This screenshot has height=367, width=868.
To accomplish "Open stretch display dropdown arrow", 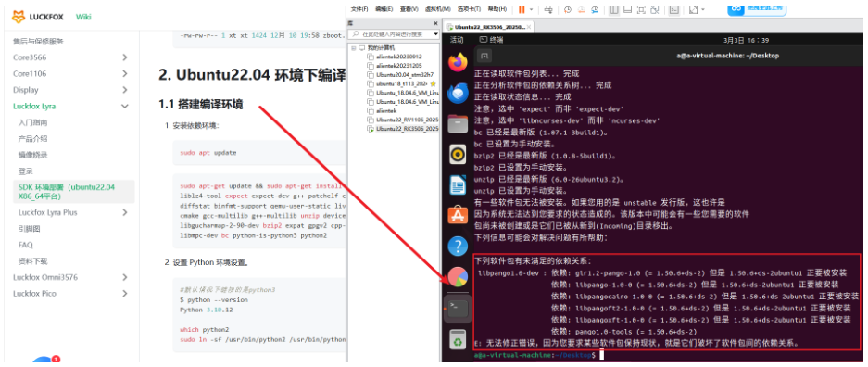I will pos(703,9).
